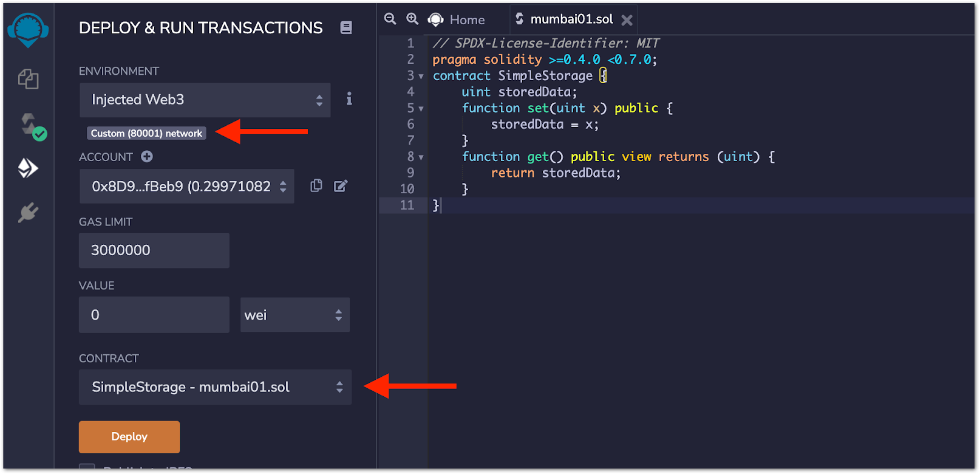The width and height of the screenshot is (980, 474).
Task: Click the Remix logo icon
Action: [28, 30]
